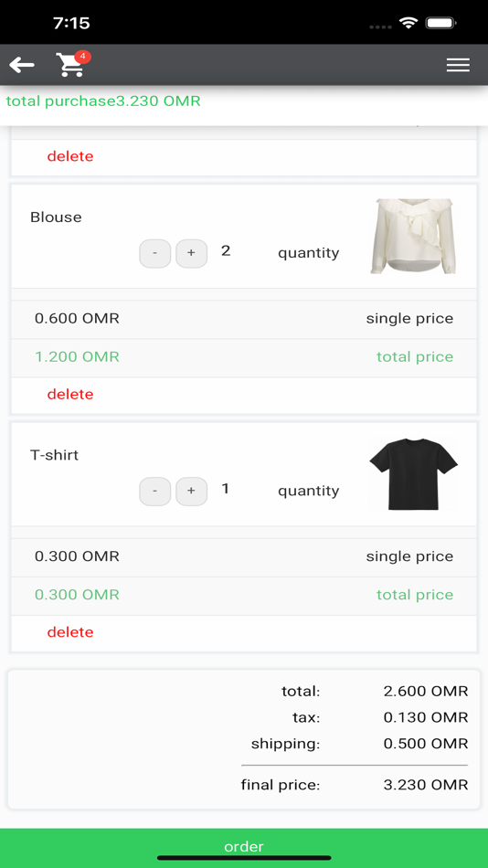Open the black T-shirt product image

413,474
